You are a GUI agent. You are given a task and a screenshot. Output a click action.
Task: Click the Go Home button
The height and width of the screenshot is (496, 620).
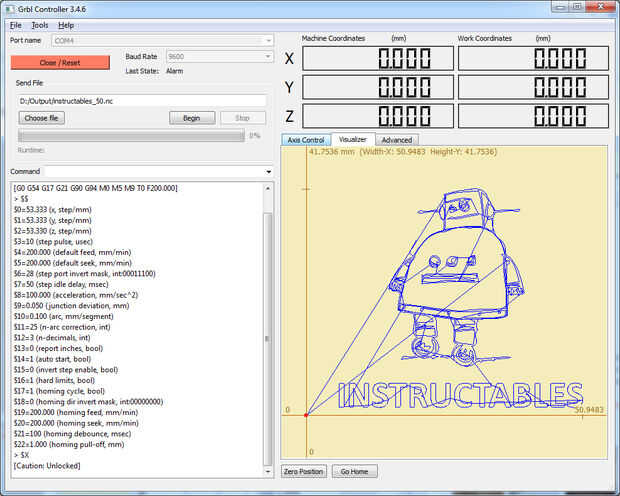tap(354, 471)
